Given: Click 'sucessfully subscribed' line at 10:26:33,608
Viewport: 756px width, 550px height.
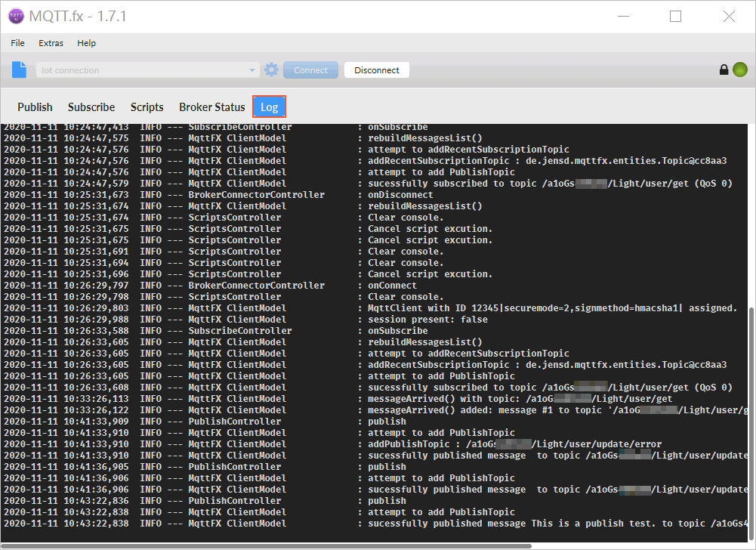Looking at the screenshot, I should (x=550, y=388).
